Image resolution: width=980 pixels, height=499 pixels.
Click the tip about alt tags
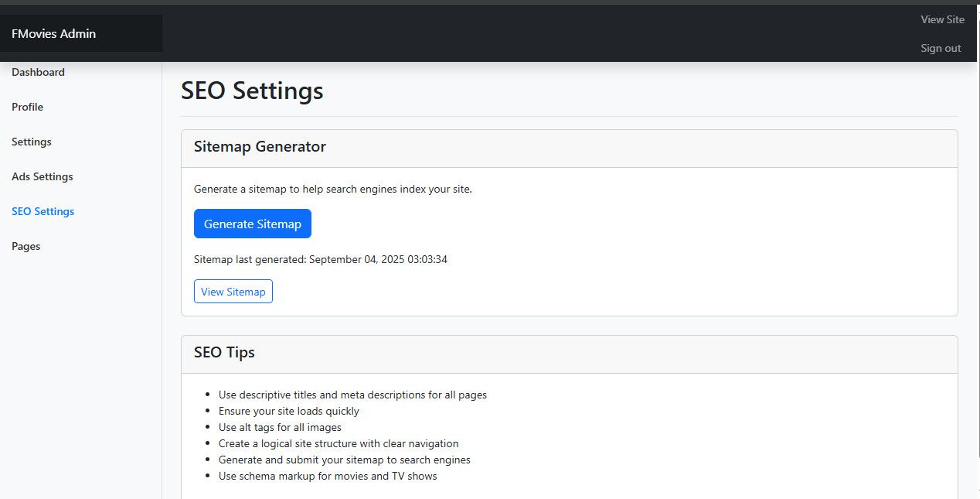[x=280, y=427]
